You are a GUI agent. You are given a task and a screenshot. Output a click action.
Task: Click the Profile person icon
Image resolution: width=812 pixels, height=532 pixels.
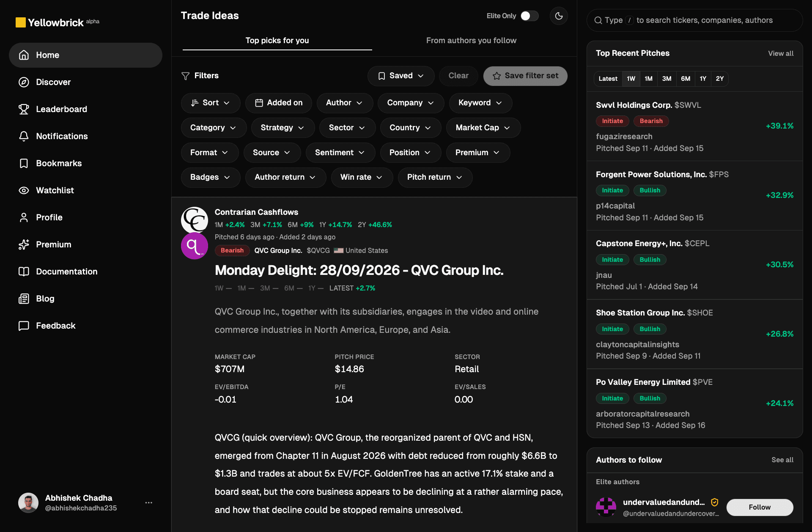tap(24, 217)
